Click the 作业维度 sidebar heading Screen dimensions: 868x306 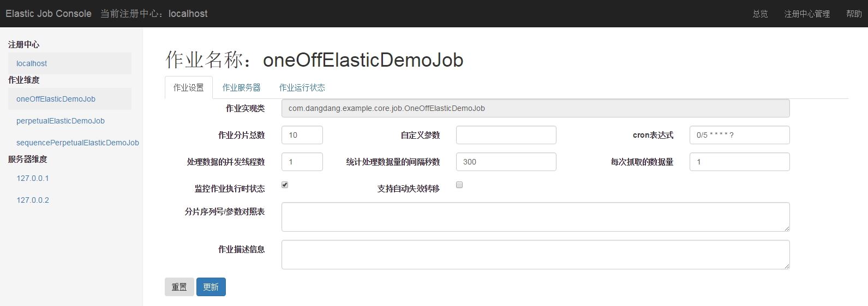[x=23, y=80]
